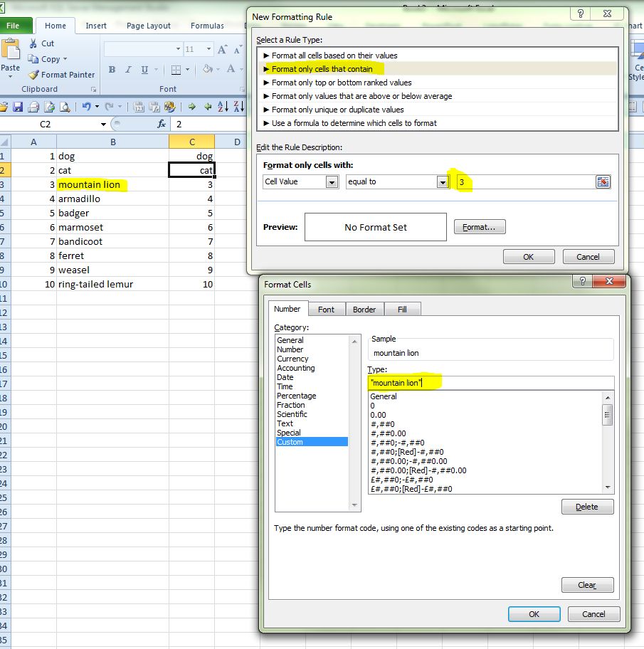The width and height of the screenshot is (644, 649).
Task: Click the format code list scrollbar thumb
Action: coord(608,415)
